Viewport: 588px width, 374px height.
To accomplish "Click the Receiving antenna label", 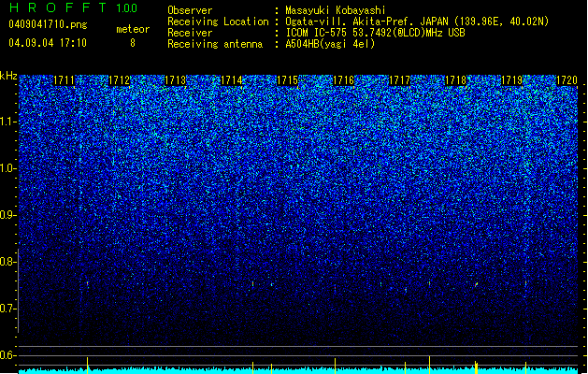I will pyautogui.click(x=215, y=44).
